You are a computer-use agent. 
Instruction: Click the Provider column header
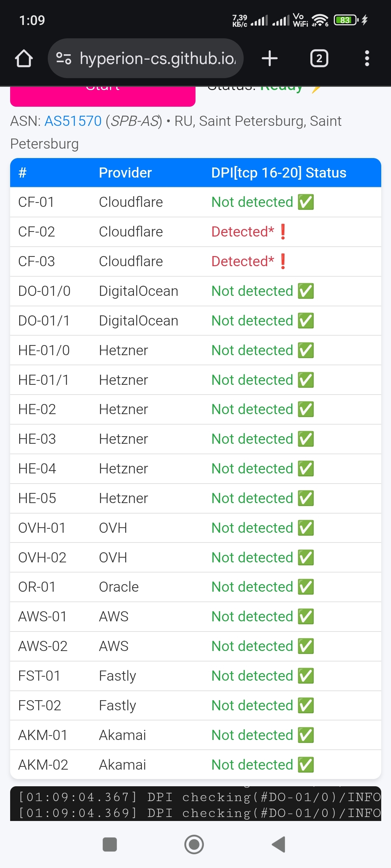(x=125, y=173)
